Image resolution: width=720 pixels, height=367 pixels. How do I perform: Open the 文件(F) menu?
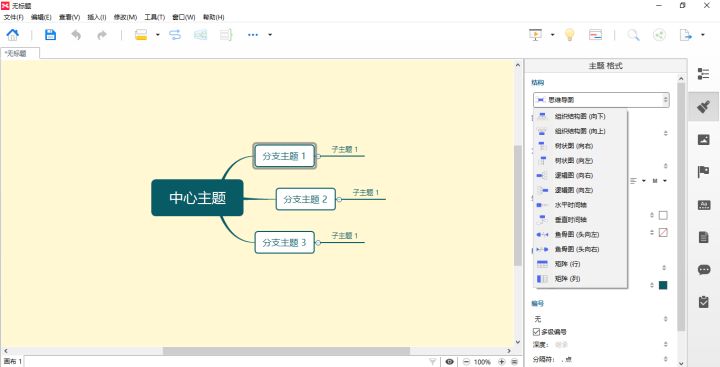pyautogui.click(x=13, y=17)
